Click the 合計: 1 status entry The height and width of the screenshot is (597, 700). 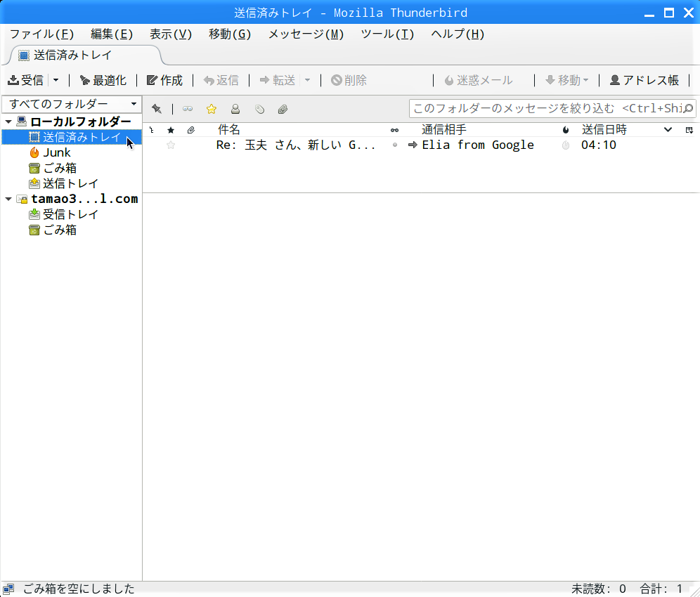[x=661, y=589]
